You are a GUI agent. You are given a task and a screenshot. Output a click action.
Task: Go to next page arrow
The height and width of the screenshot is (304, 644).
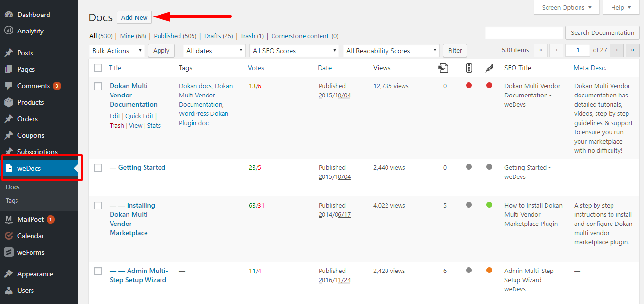coord(616,50)
